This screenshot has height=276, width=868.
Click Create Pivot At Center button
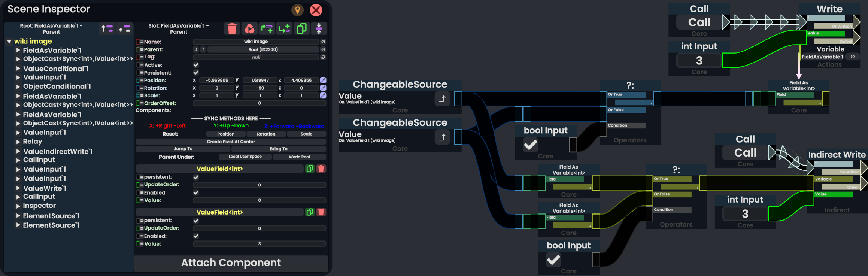tap(231, 142)
